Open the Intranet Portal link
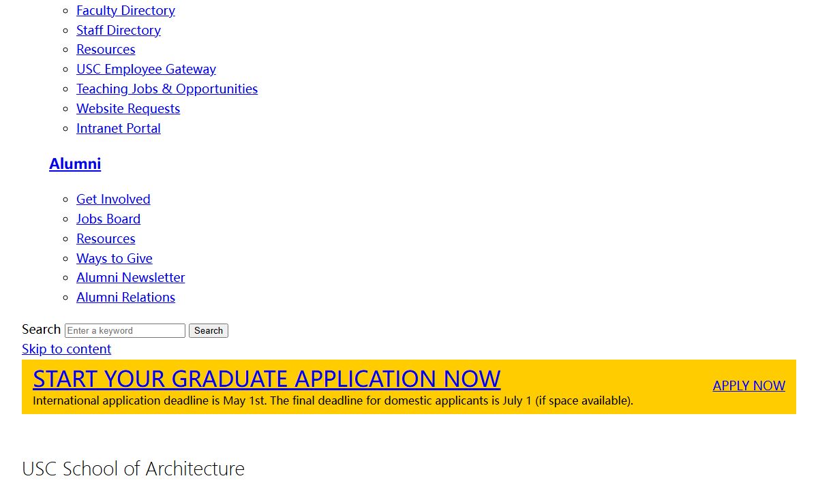The width and height of the screenshot is (818, 504). tap(119, 128)
